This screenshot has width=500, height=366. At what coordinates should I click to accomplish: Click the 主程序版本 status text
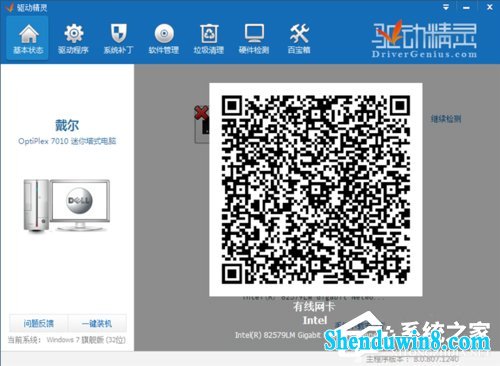pyautogui.click(x=412, y=359)
